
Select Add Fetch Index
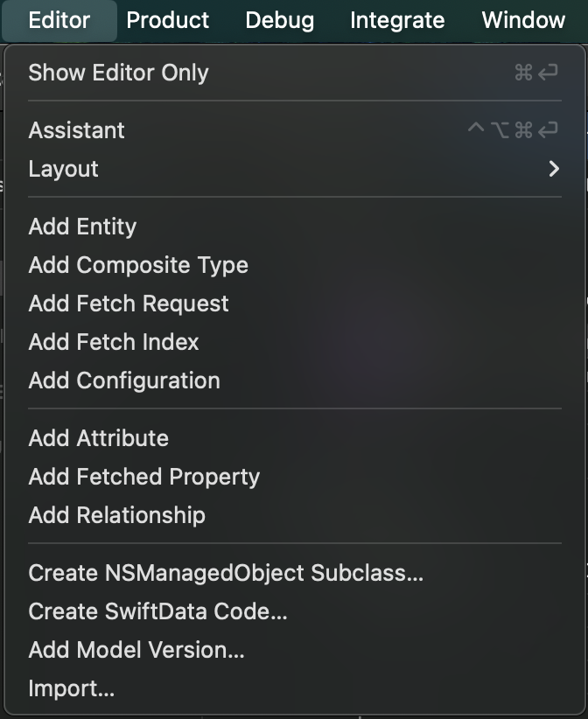(295, 342)
